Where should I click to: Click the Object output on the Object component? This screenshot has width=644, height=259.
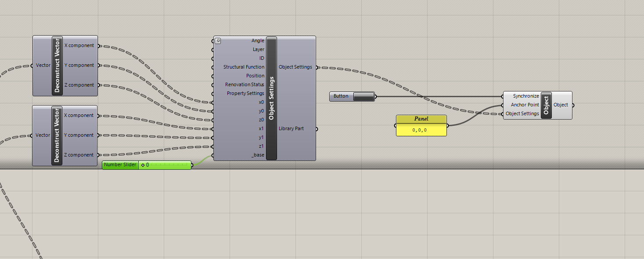click(561, 105)
